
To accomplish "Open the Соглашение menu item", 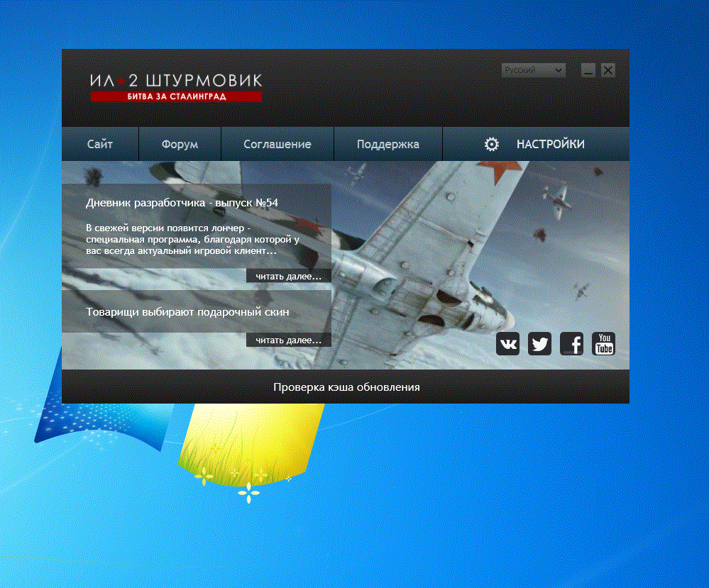I will [277, 144].
